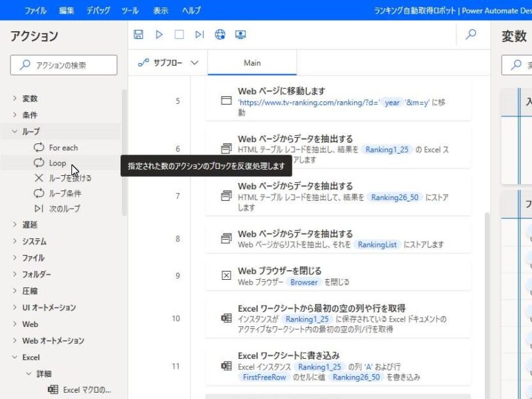Image resolution: width=532 pixels, height=399 pixels.
Task: Expand the システム action group
Action: (15, 241)
